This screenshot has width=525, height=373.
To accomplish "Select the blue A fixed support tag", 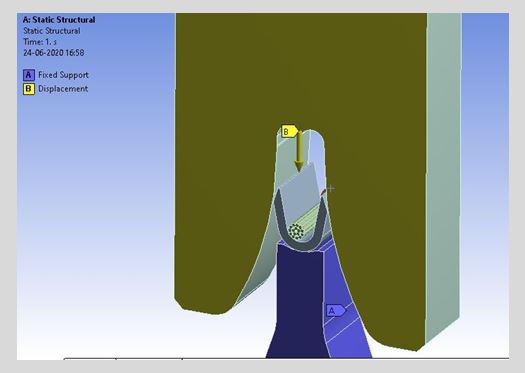I will point(336,310).
